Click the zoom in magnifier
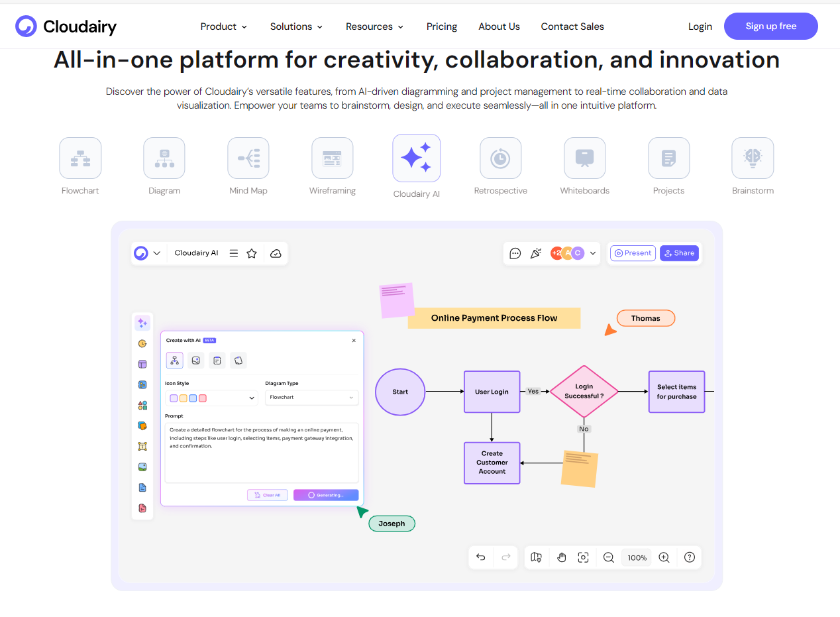Viewport: 840px width, 617px height. point(664,557)
